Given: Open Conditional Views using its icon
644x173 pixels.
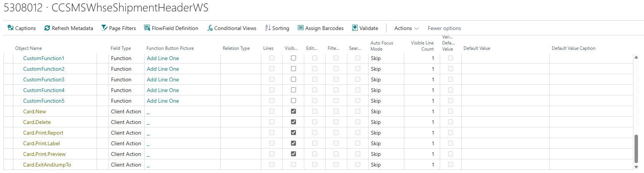Looking at the screenshot, I should 210,28.
